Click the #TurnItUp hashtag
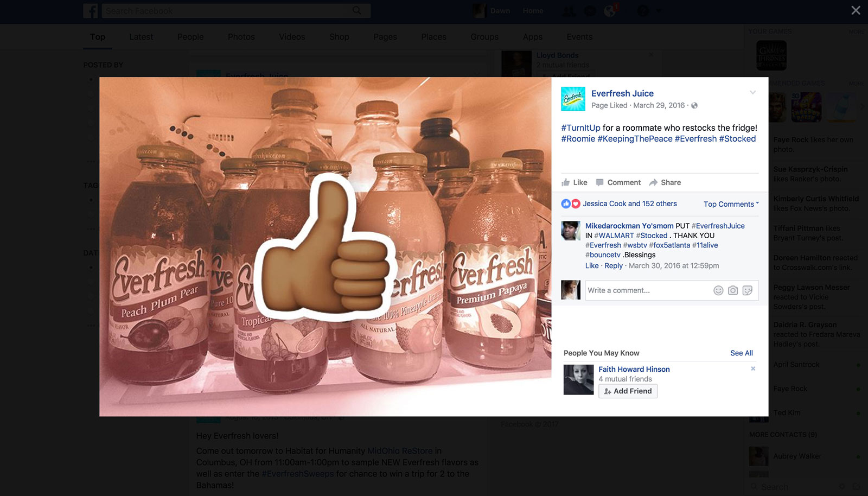868x496 pixels. (x=580, y=128)
